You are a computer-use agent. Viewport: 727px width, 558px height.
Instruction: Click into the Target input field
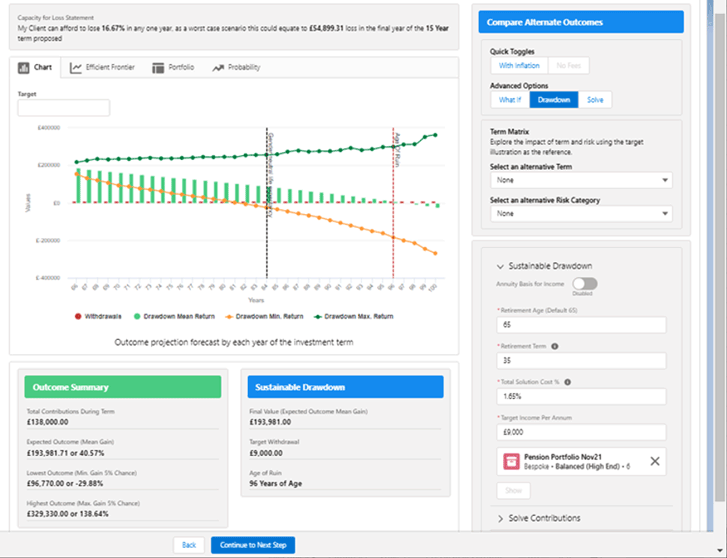(x=64, y=108)
